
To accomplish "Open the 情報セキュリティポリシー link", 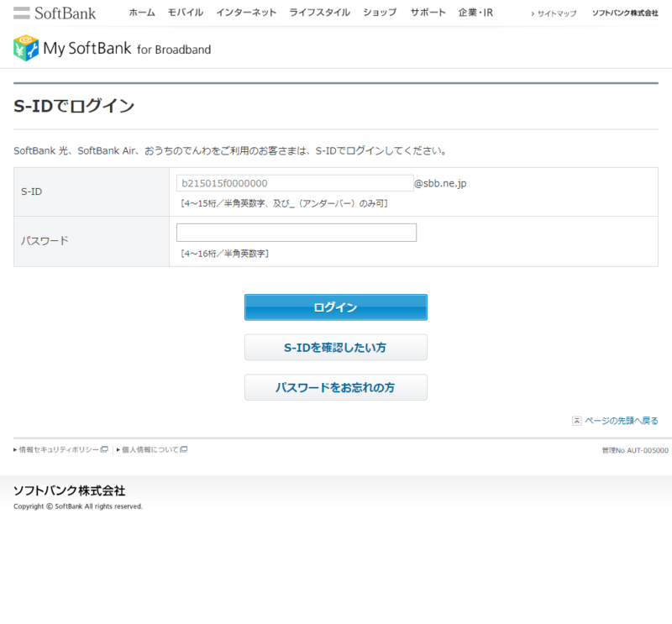I will [59, 449].
